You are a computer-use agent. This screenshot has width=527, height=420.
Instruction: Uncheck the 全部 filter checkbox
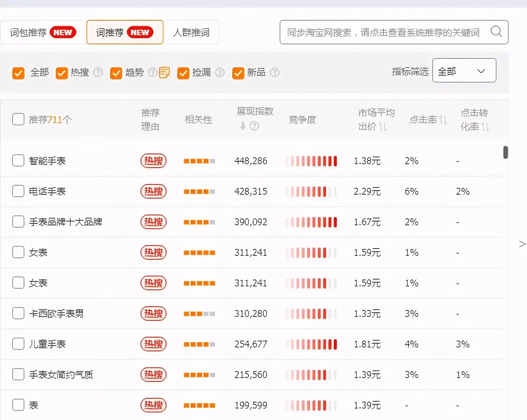(18, 73)
